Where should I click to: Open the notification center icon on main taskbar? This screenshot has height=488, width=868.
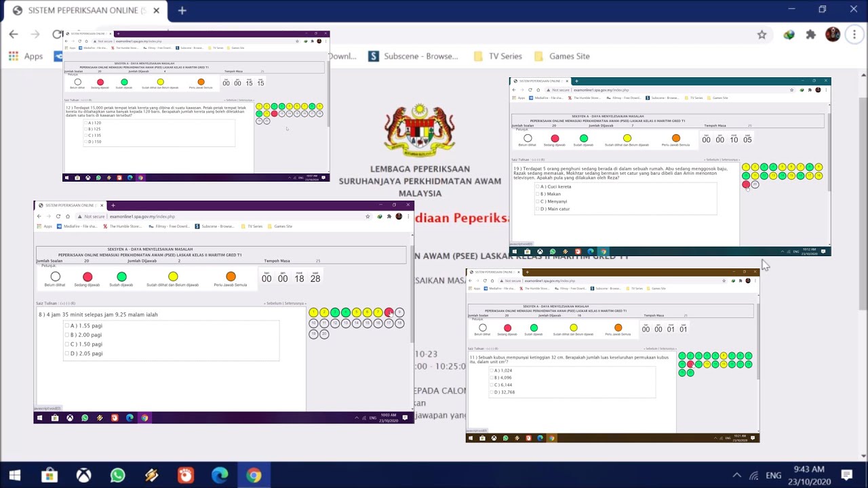point(846,476)
